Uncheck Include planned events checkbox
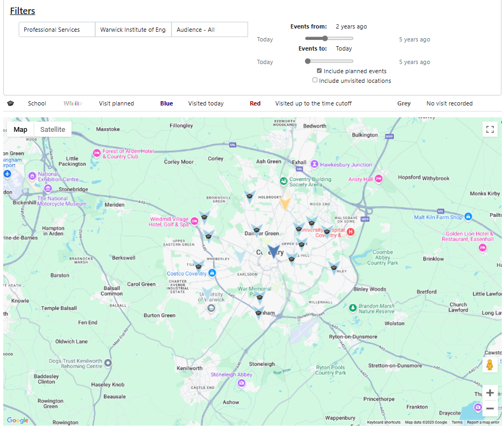 pyautogui.click(x=320, y=71)
